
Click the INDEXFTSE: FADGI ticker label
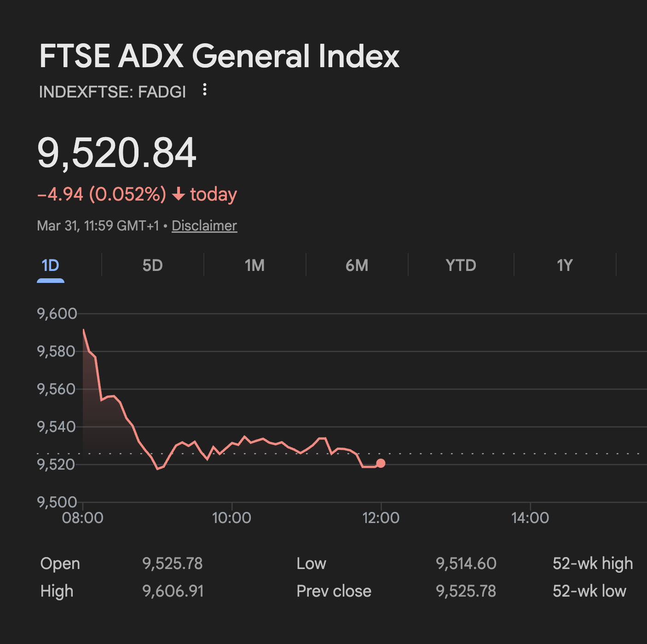(x=112, y=92)
